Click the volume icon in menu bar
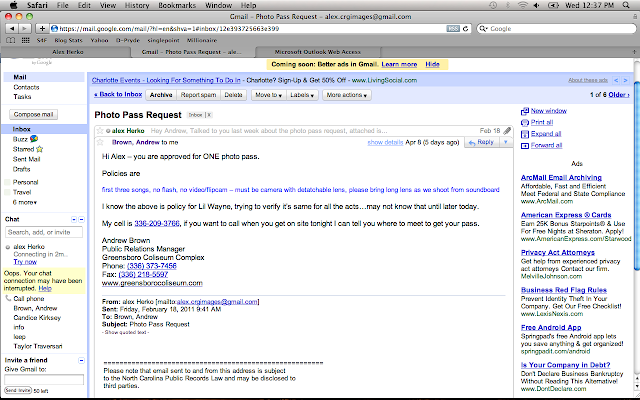Screen dimensions: 640x400 (x=536, y=5)
